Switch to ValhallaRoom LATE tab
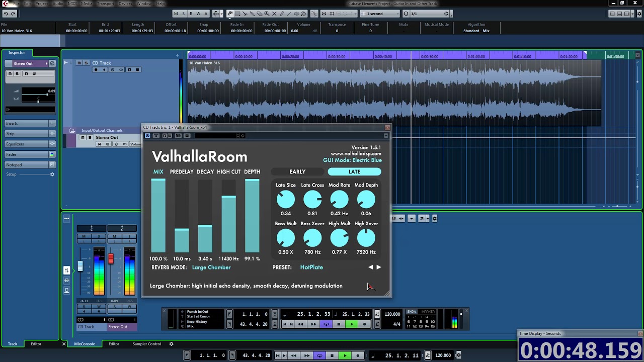 pyautogui.click(x=354, y=172)
